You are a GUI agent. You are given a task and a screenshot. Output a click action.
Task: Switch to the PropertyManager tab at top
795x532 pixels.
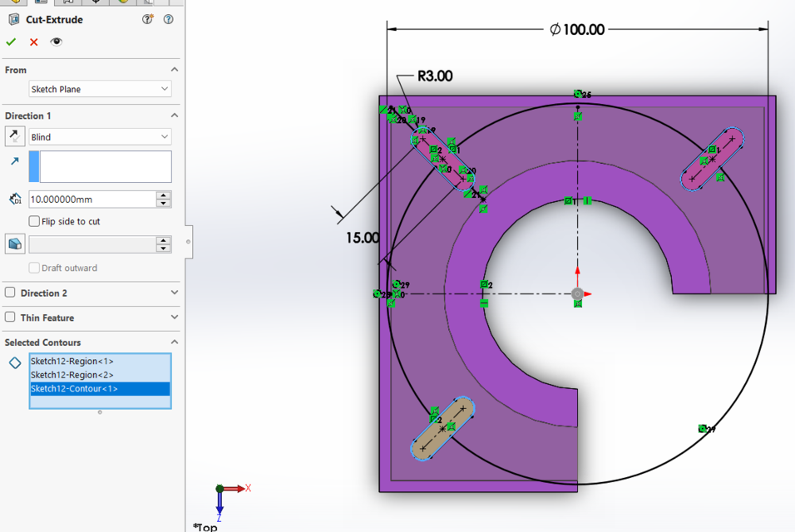point(39,3)
